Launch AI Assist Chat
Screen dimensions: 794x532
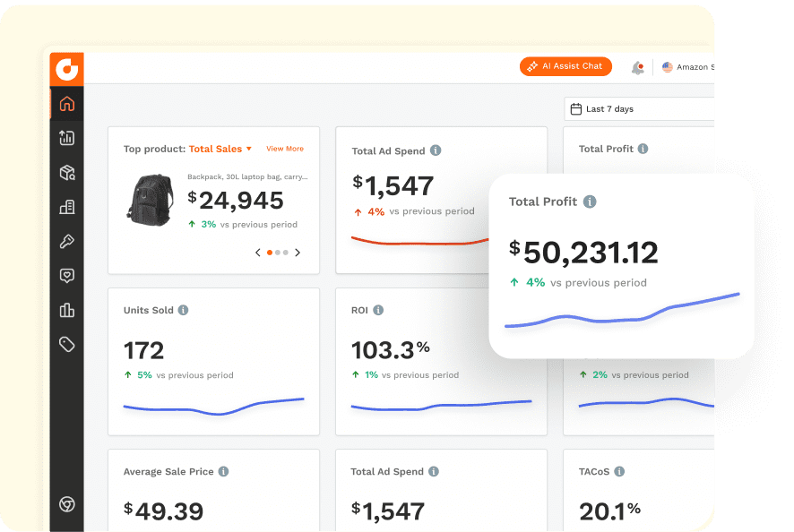(565, 66)
